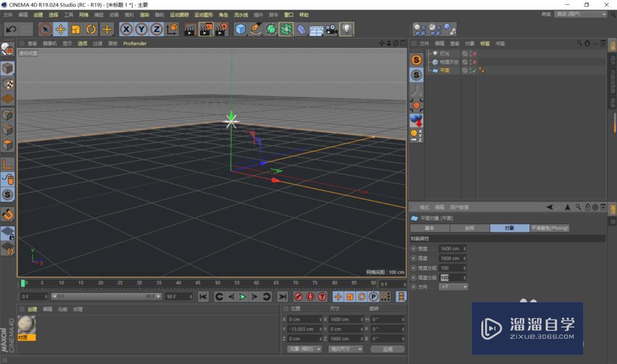Toggle the X axis lock
The height and width of the screenshot is (364, 617).
(126, 29)
